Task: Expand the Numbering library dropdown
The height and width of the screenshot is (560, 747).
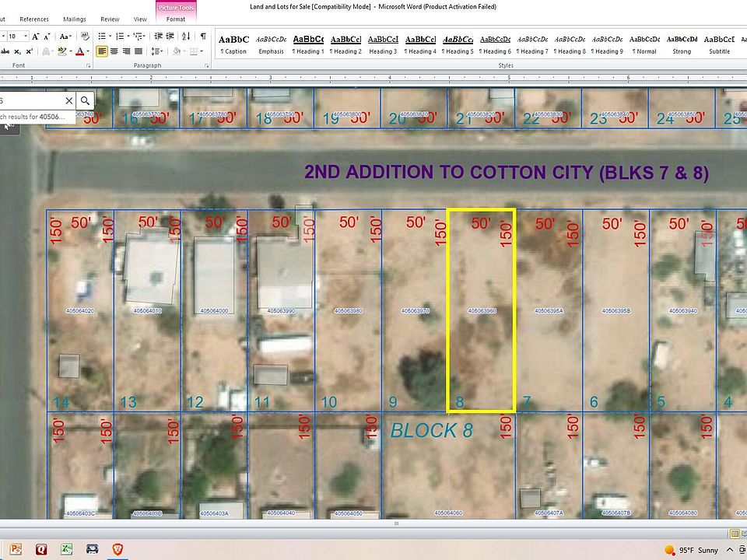Action: [x=128, y=37]
